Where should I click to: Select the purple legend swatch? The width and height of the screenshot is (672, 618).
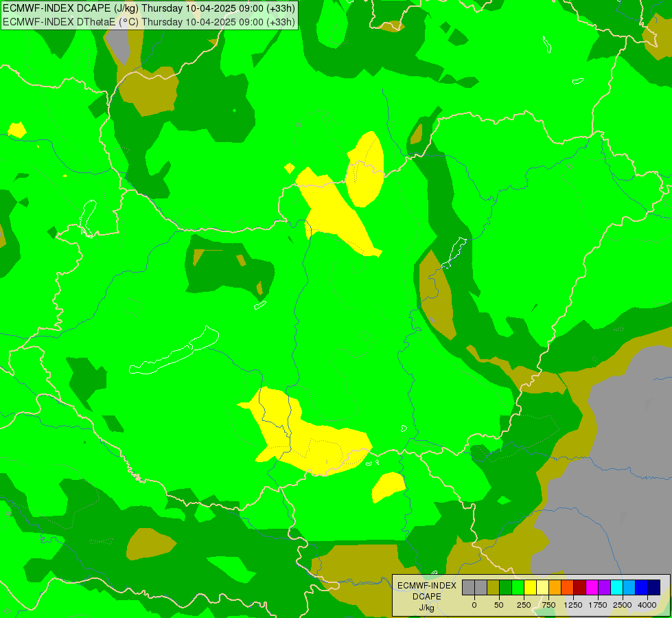coord(605,588)
